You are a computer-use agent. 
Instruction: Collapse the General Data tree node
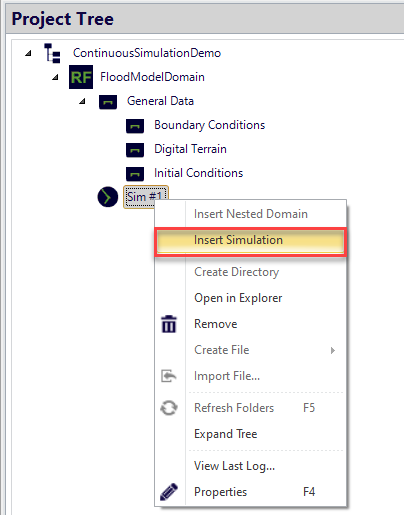tap(83, 101)
